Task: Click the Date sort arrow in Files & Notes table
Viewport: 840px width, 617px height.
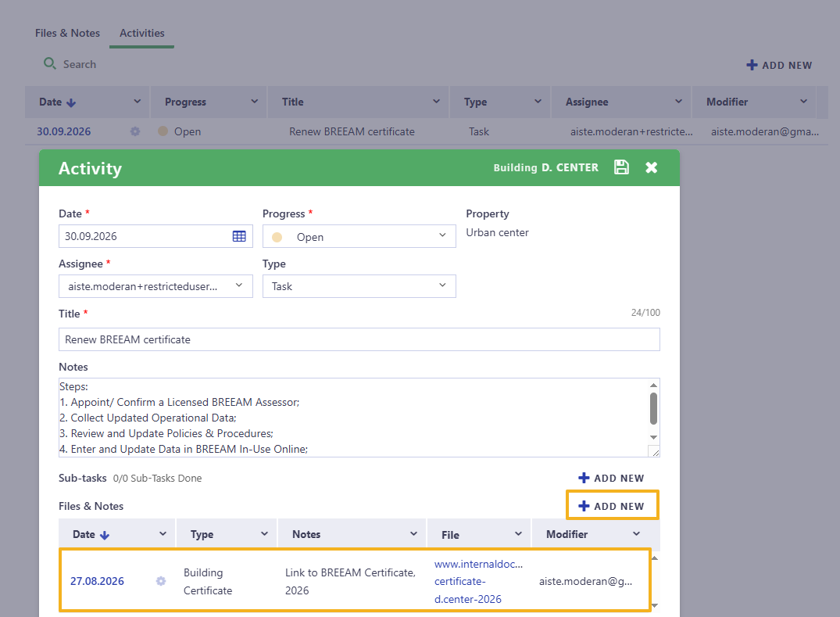Action: [105, 535]
